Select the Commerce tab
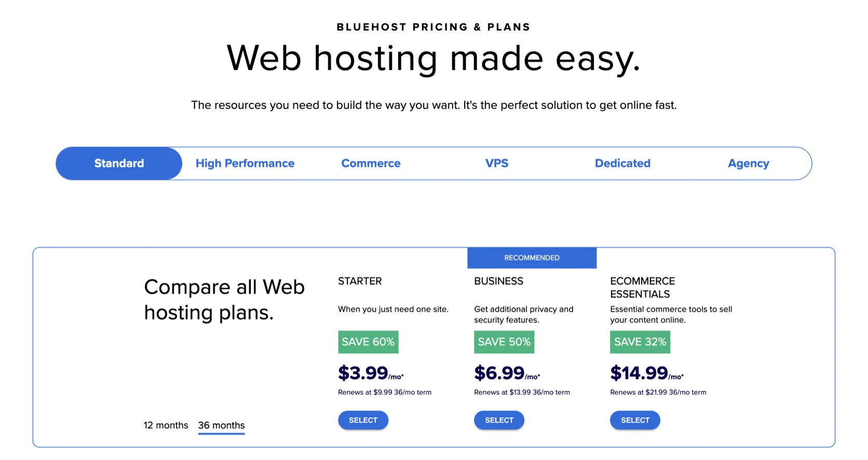Viewport: 868px width, 460px height. [371, 164]
